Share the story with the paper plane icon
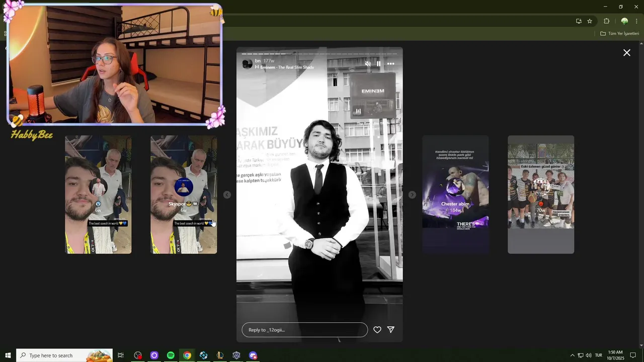 (x=391, y=330)
